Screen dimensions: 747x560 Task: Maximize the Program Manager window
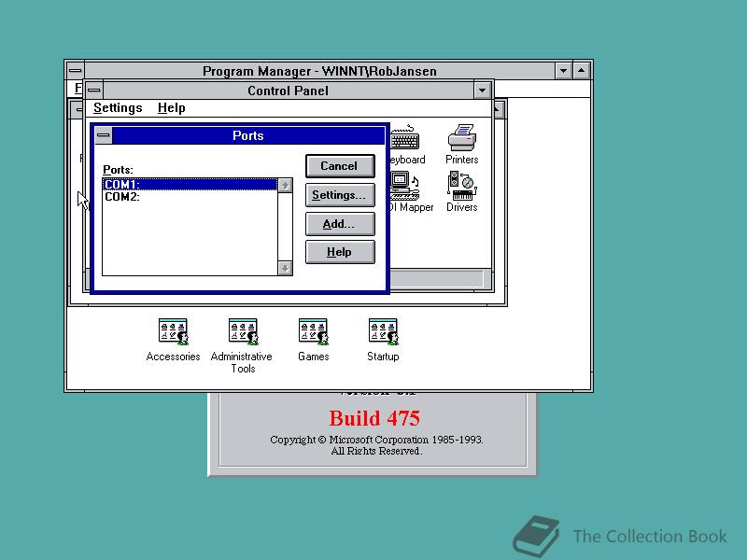point(582,71)
